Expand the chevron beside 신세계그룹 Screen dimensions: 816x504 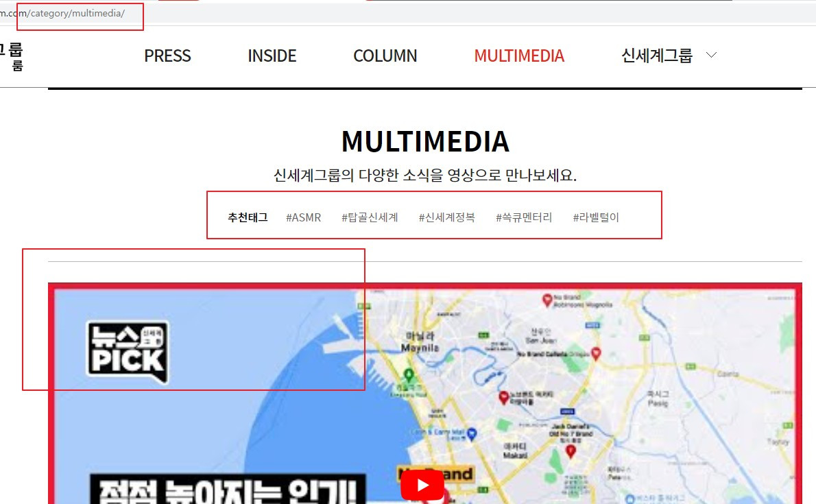click(x=711, y=55)
